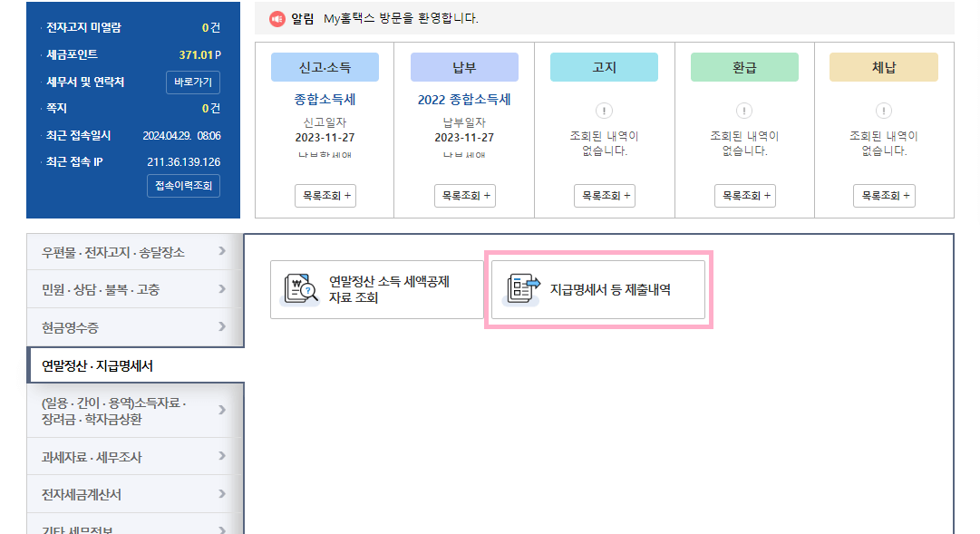The width and height of the screenshot is (980, 534).
Task: Select the 납부 tab
Action: click(464, 66)
